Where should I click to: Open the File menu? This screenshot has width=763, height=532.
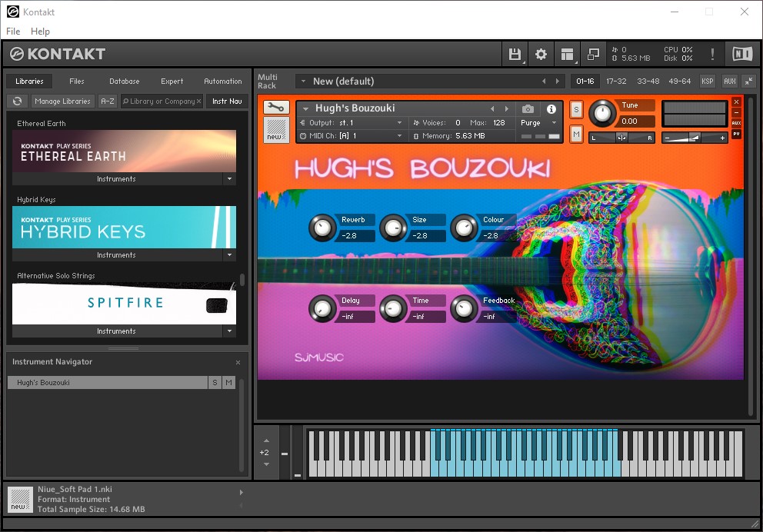pyautogui.click(x=13, y=31)
